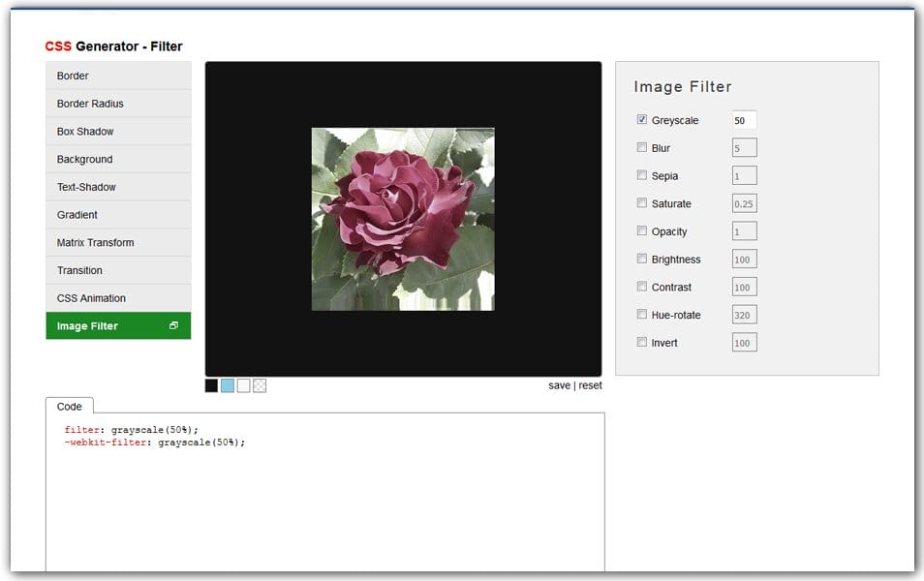
Task: Enable the Saturate filter
Action: point(642,203)
